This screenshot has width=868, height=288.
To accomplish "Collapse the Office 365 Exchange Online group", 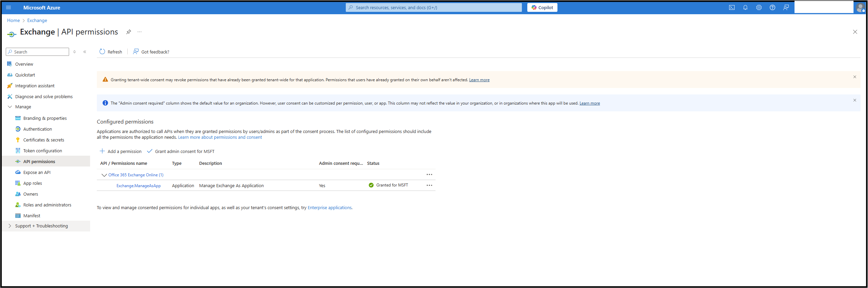I will tap(104, 175).
